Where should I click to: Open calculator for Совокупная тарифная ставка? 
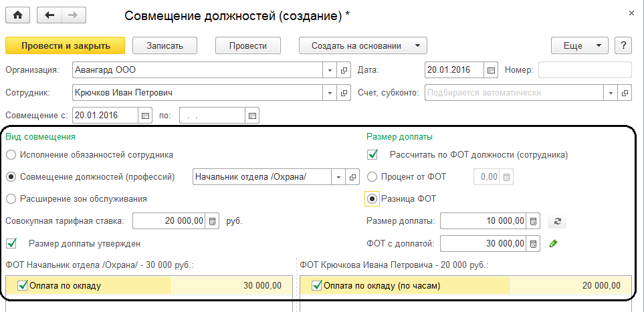[213, 221]
